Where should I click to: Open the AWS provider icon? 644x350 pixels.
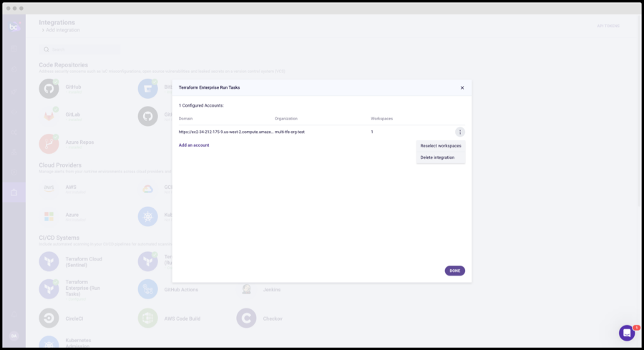click(49, 188)
